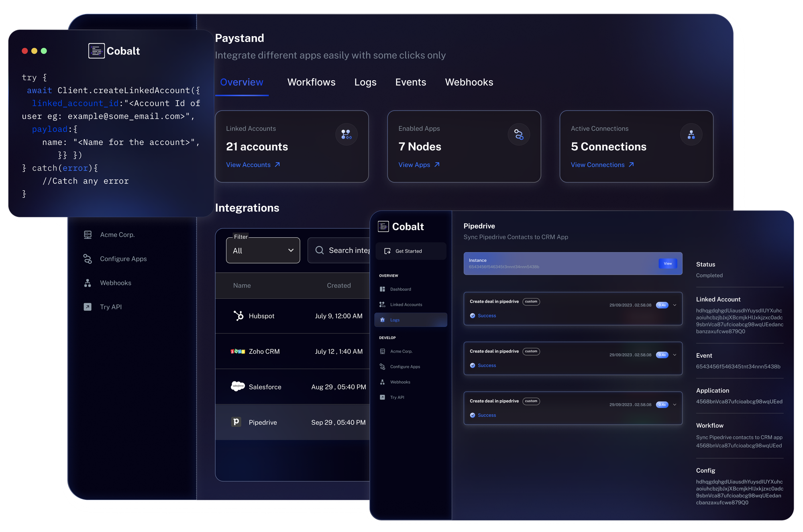Click Try API icon in back sidebar

point(88,307)
